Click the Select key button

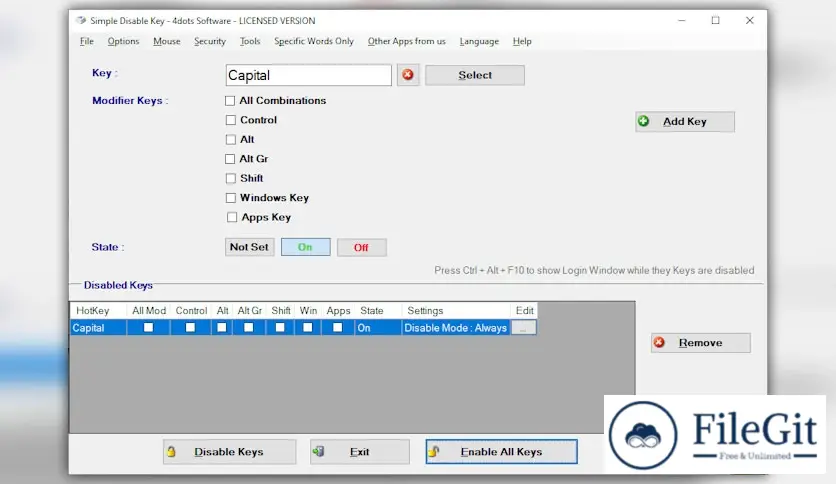pyautogui.click(x=475, y=75)
